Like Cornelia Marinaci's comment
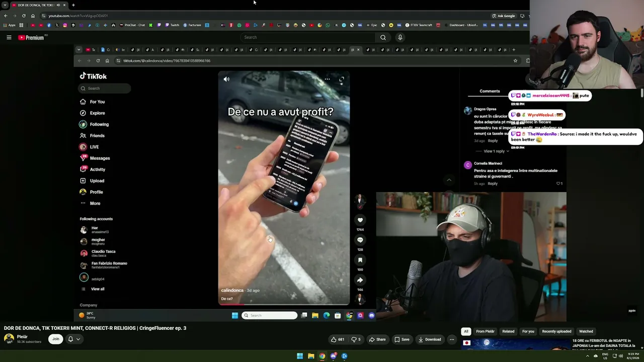The width and height of the screenshot is (644, 362). tap(558, 184)
